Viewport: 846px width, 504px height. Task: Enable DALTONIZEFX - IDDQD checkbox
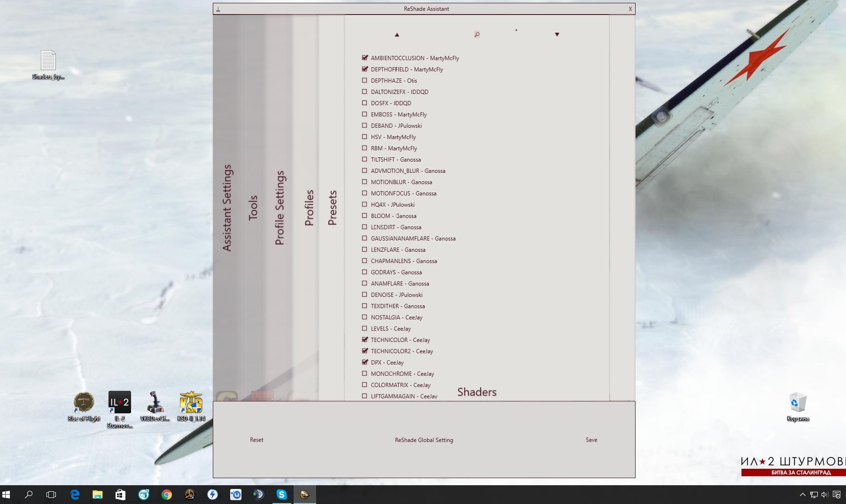point(365,92)
